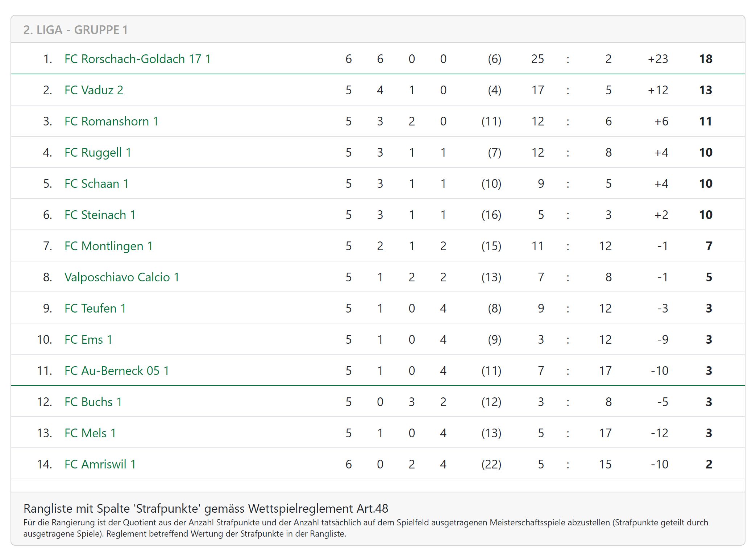756x558 pixels.
Task: Open FC Au-Berneck 05 1 team page
Action: [117, 371]
